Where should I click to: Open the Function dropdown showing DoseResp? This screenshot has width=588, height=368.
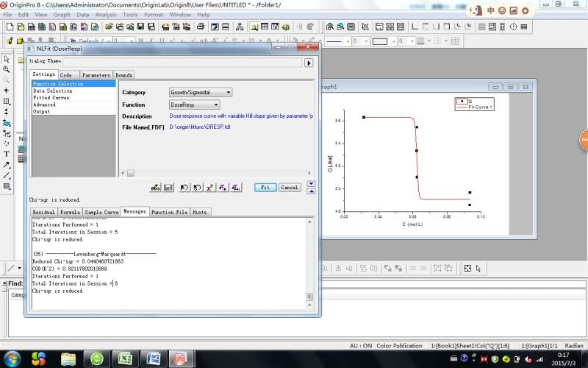click(194, 105)
